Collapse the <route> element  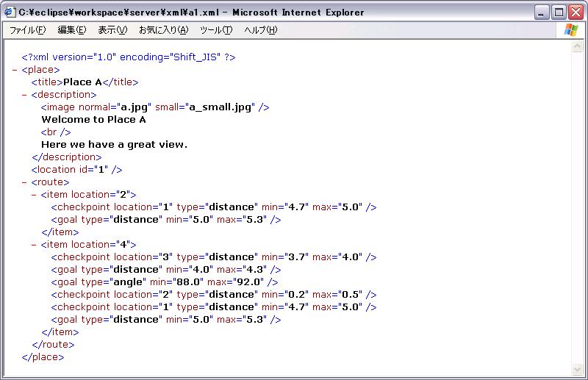[24, 182]
